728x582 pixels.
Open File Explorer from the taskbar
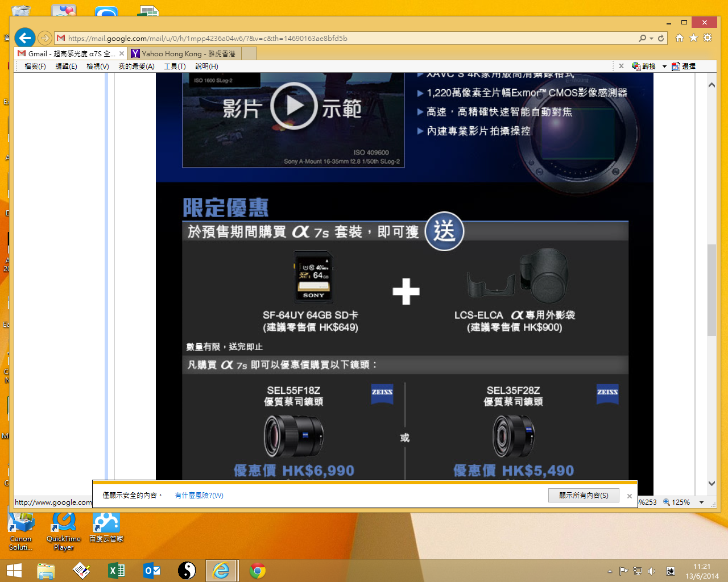[46, 571]
